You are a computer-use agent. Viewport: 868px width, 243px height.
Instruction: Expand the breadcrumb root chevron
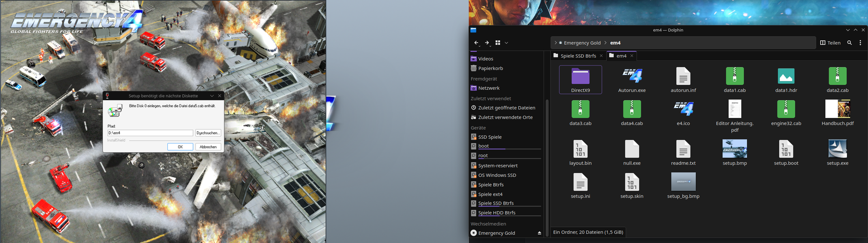[556, 43]
